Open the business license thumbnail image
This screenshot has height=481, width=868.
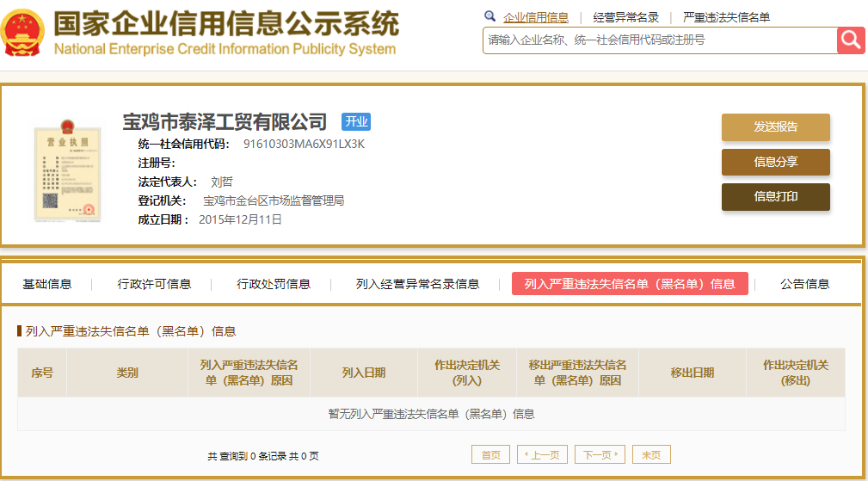68,170
